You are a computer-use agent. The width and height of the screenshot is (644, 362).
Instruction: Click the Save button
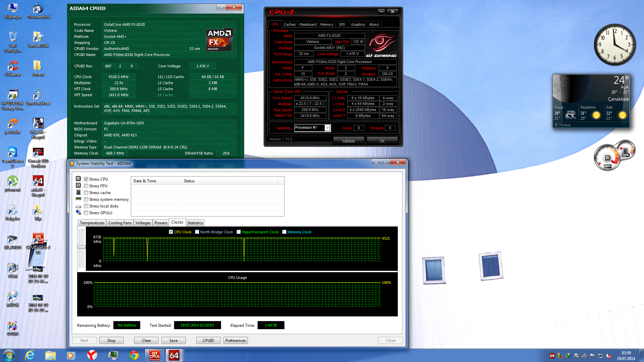click(x=173, y=341)
